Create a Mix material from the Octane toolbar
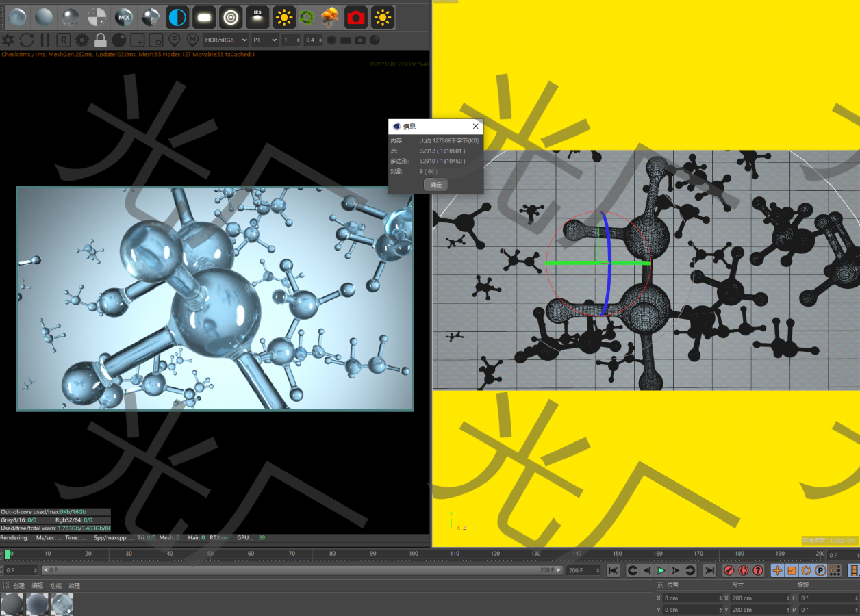The width and height of the screenshot is (860, 616). click(123, 17)
